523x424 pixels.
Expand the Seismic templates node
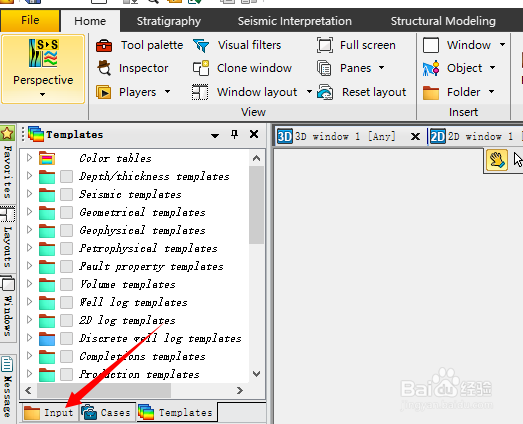[29, 193]
